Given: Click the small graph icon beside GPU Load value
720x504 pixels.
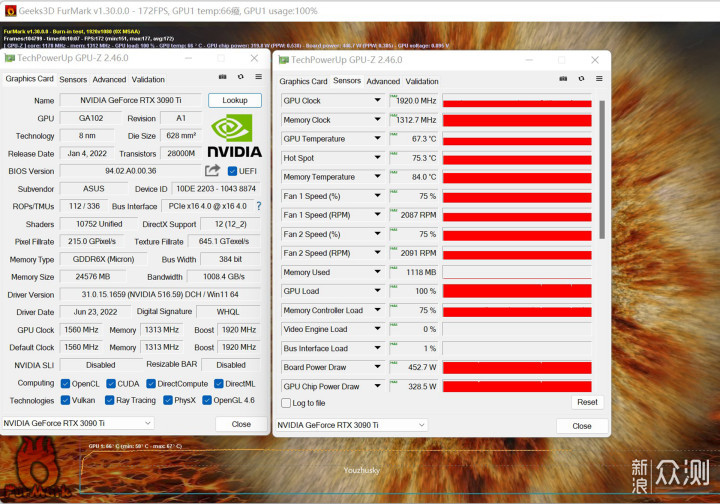Looking at the screenshot, I should [x=394, y=286].
